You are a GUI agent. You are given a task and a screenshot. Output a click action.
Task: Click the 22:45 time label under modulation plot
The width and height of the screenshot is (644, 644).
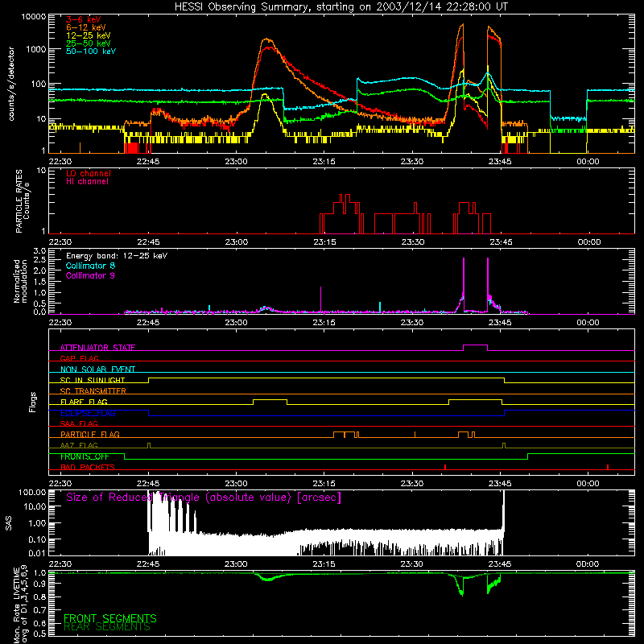click(x=148, y=323)
